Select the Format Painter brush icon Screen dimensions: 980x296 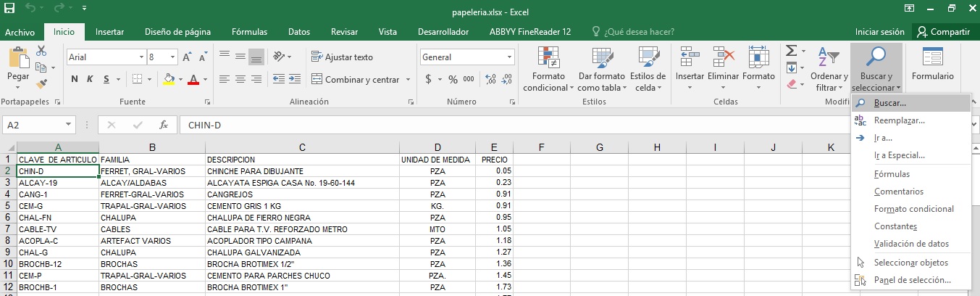coord(41,84)
